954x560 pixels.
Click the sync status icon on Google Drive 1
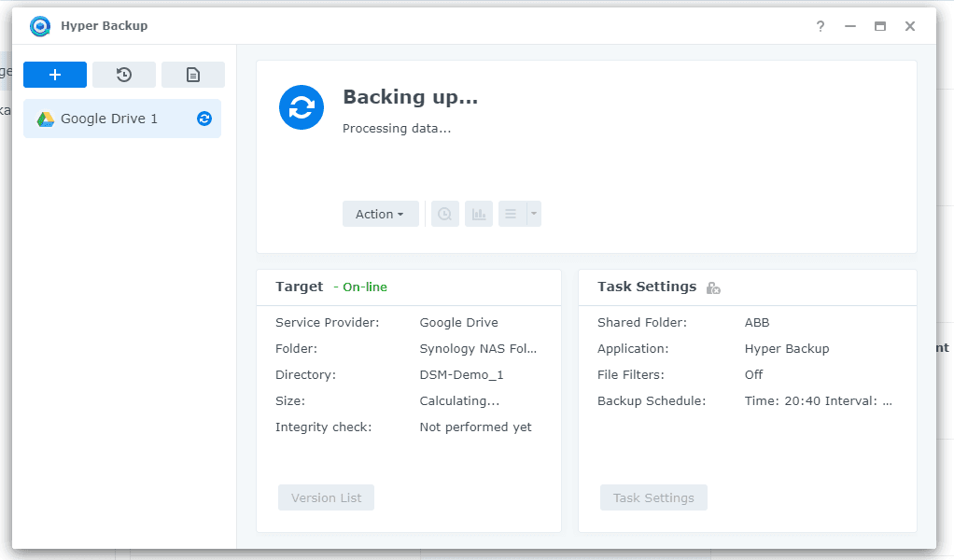click(204, 119)
